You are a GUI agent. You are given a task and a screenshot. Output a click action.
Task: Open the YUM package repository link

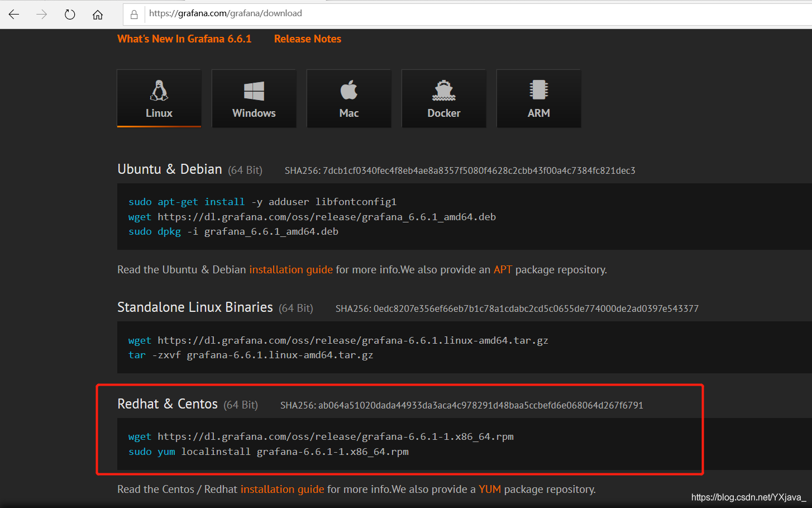click(x=490, y=489)
